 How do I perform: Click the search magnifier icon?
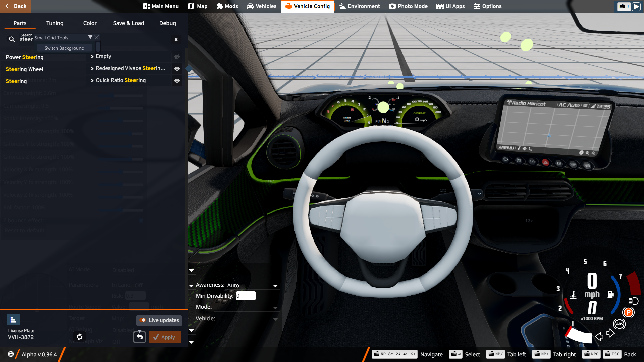click(x=12, y=39)
